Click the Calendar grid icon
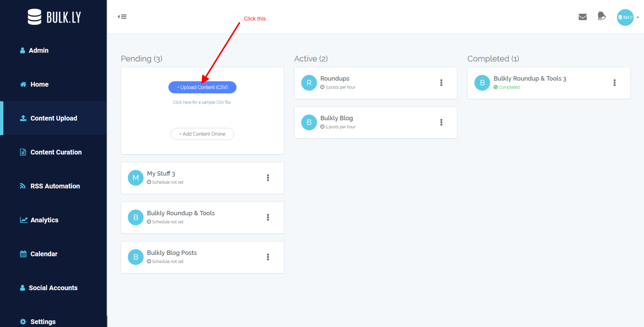Viewport: 644px width, 327px height. (23, 254)
